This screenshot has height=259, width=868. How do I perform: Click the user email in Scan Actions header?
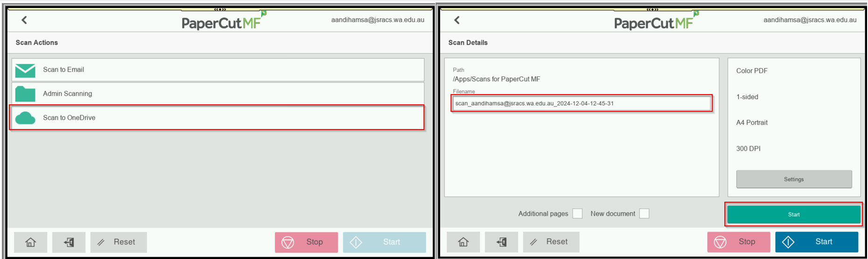(x=378, y=20)
